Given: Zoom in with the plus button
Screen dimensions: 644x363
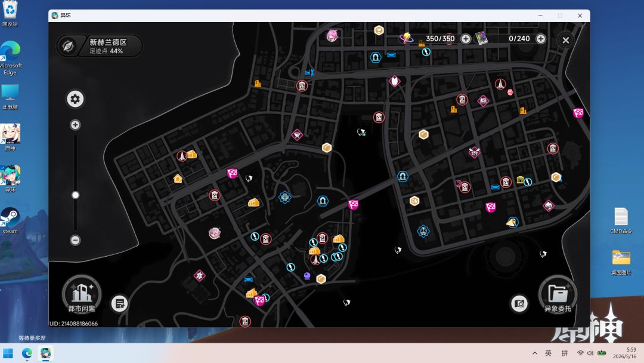Looking at the screenshot, I should pos(75,125).
